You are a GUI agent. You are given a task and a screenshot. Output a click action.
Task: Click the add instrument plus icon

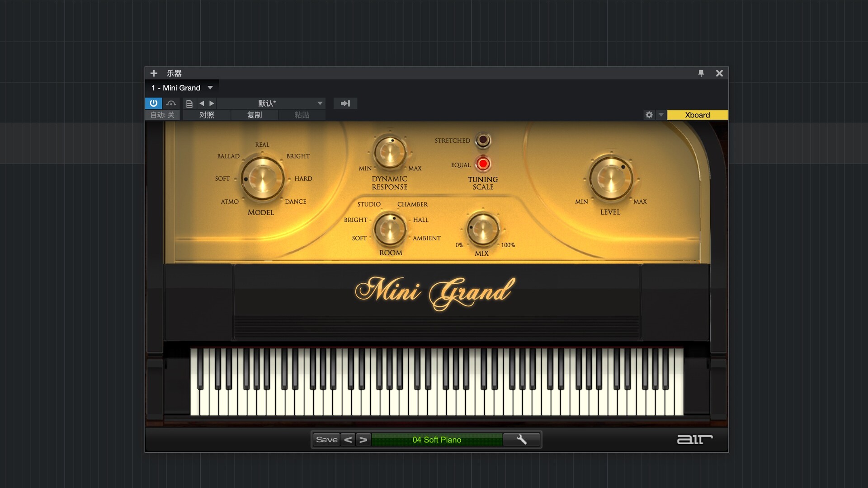click(x=154, y=73)
